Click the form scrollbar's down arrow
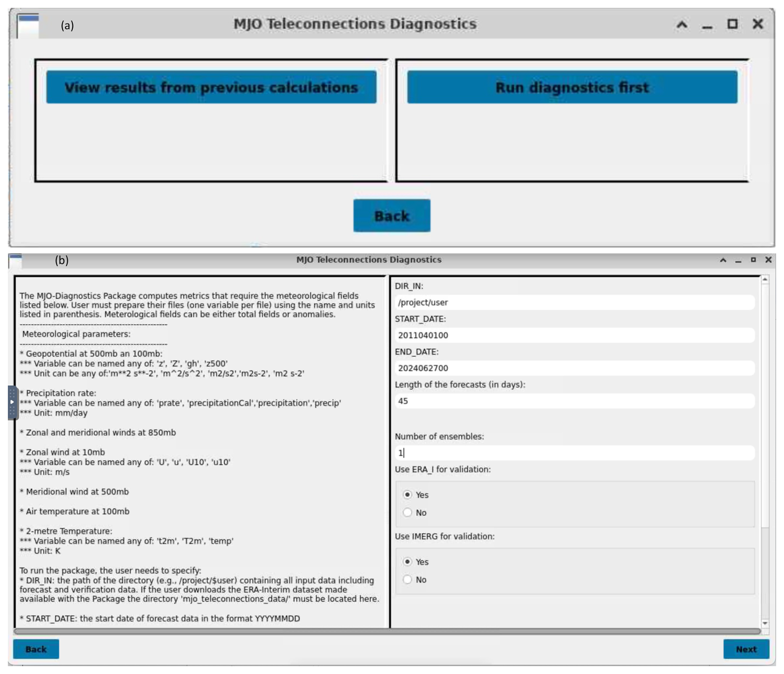The width and height of the screenshot is (784, 674). click(765, 623)
